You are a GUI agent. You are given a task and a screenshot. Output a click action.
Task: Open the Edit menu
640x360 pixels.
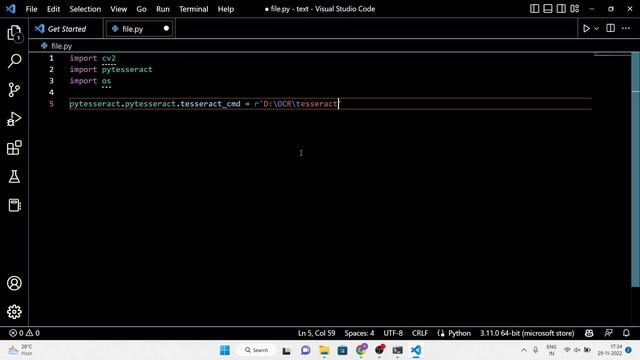coord(53,9)
